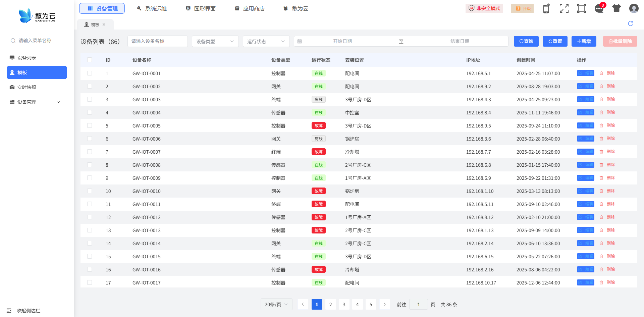
Task: Click the 前往 page number input box
Action: tap(419, 304)
